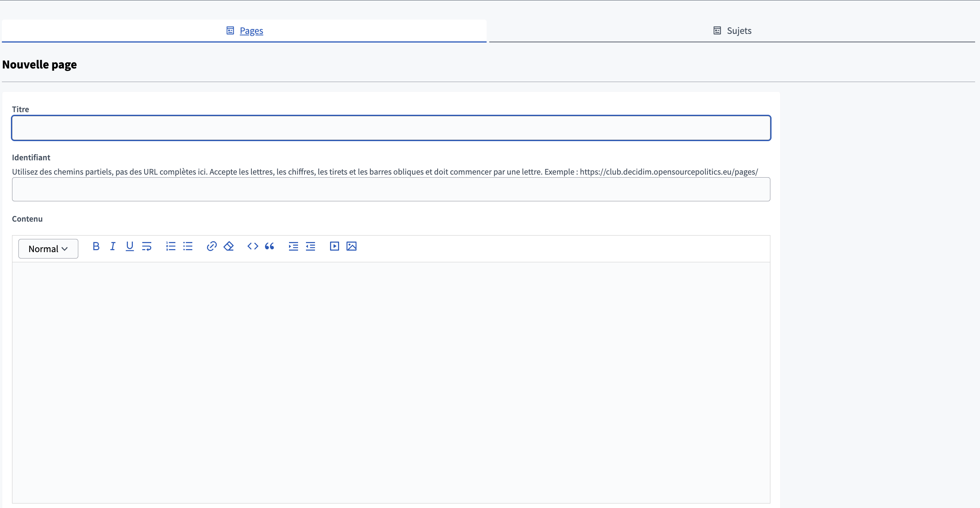Screen dimensions: 980x508
Task: Open the Normal heading style dropdown
Action: 48,249
